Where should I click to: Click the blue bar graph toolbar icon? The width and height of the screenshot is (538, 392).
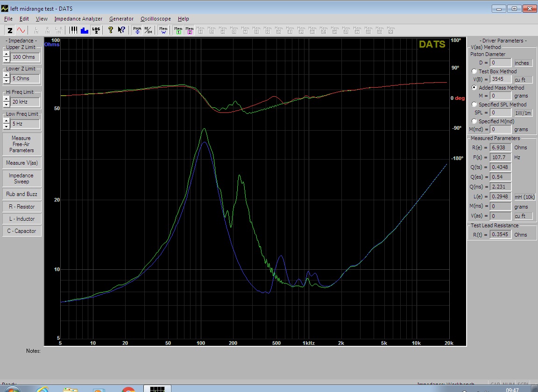click(85, 30)
